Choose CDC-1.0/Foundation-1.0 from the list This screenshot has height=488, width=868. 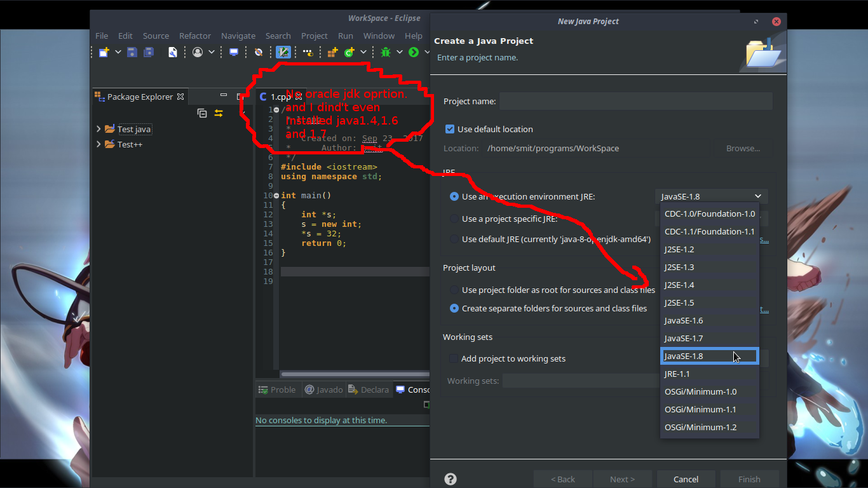click(710, 213)
